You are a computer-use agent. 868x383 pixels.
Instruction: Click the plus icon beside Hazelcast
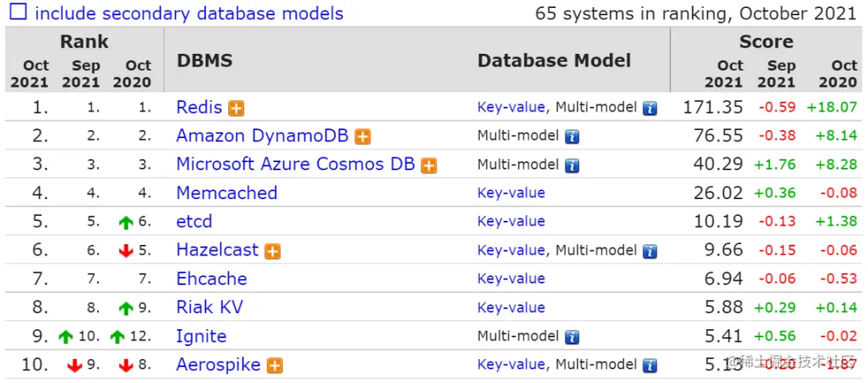[x=273, y=251]
